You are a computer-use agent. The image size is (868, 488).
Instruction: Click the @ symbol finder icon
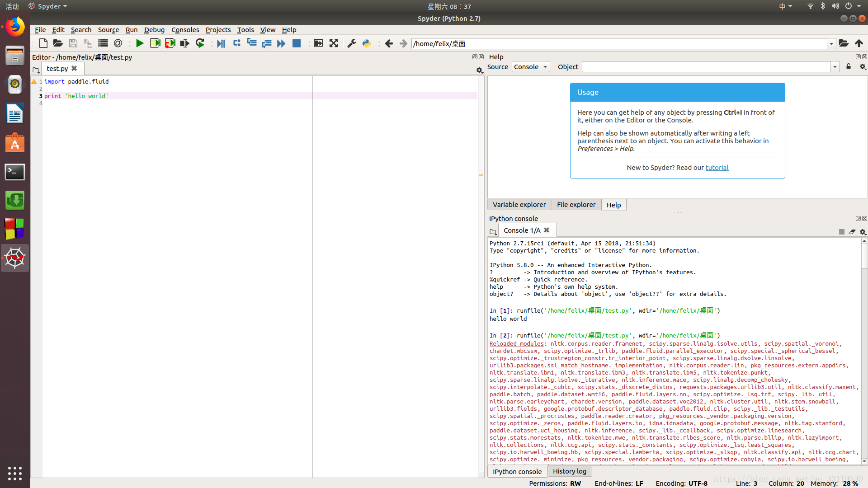tap(118, 43)
